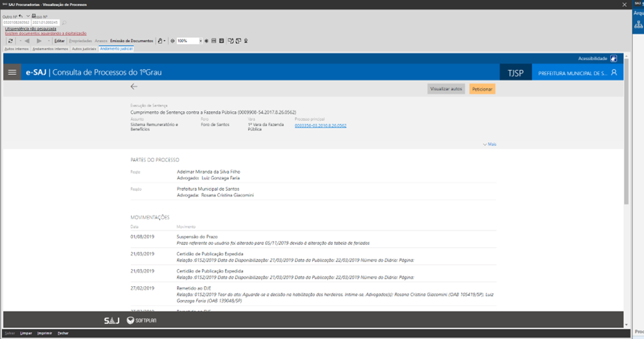Click the back arrow below the header
644x339 pixels.
click(134, 87)
